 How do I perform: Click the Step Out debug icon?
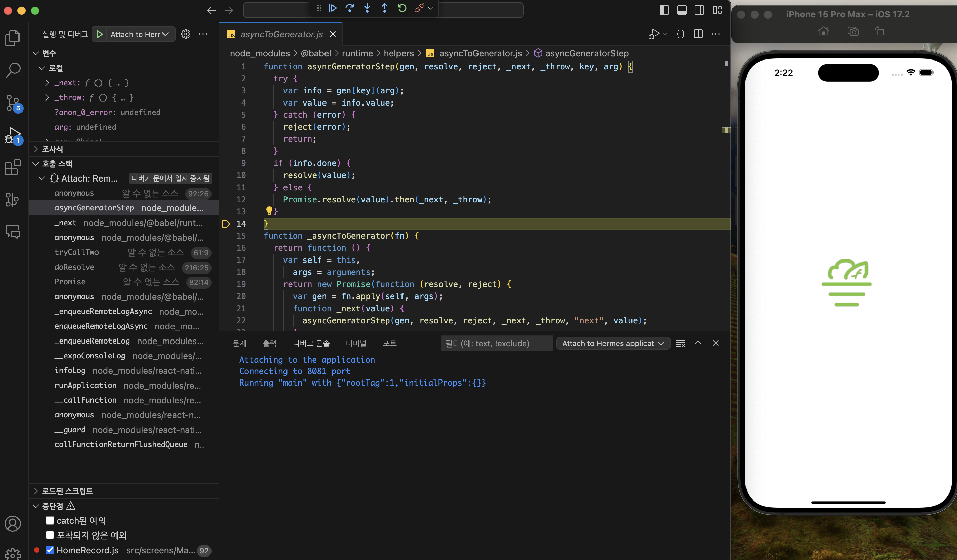tap(384, 8)
